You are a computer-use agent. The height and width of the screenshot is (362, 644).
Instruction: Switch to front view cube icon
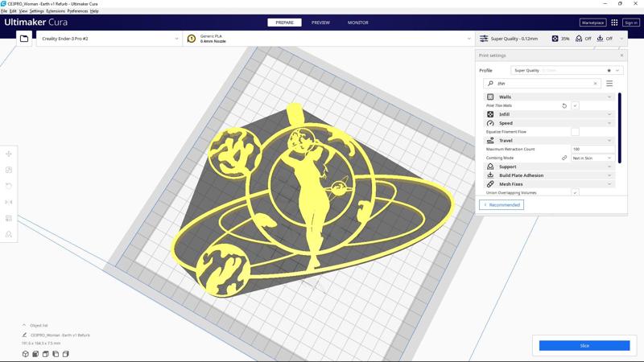(x=35, y=354)
